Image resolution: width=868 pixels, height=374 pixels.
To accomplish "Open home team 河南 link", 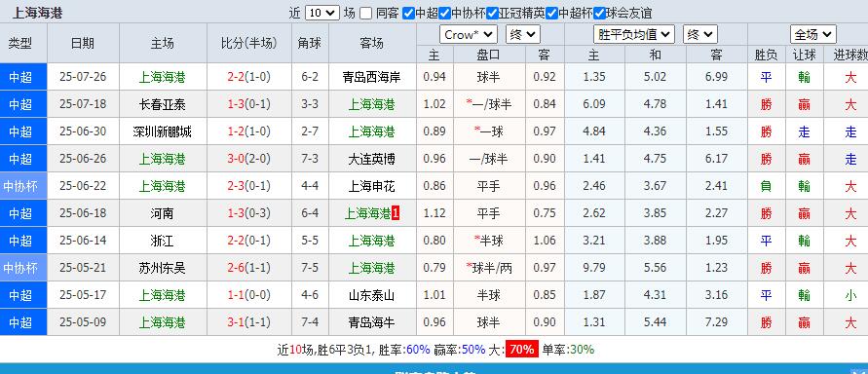I will coord(163,213).
